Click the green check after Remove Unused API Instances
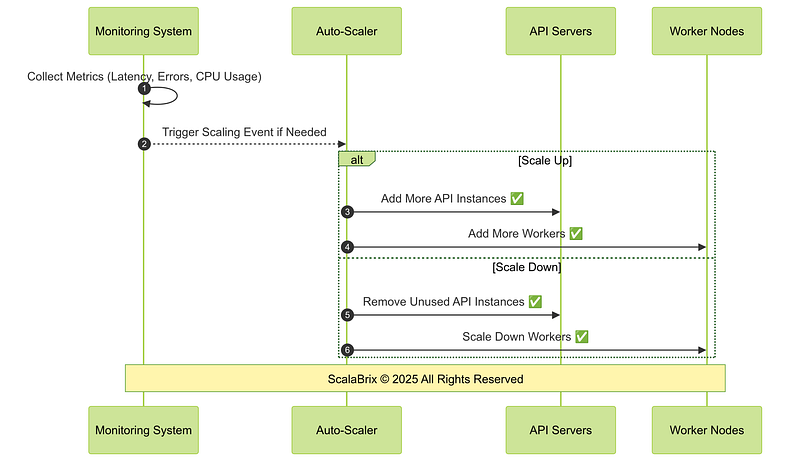 point(535,302)
